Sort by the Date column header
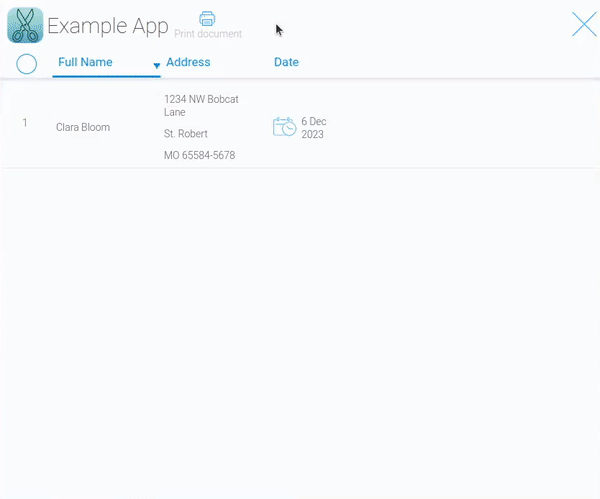The width and height of the screenshot is (600, 499). (x=286, y=62)
